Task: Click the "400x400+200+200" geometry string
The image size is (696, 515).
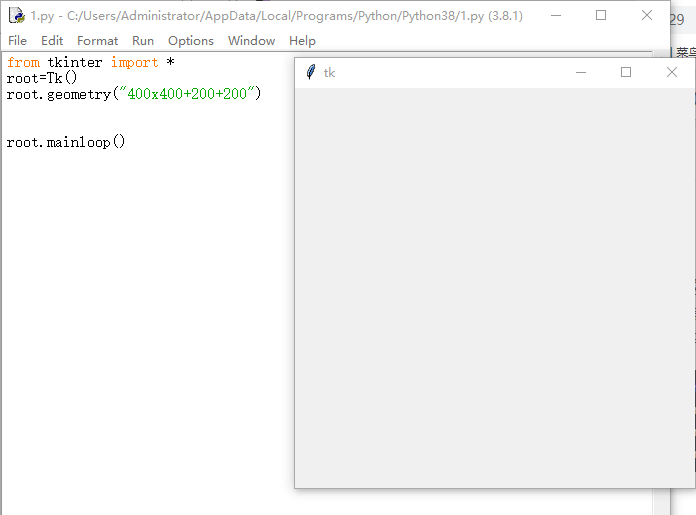Action: 187,94
